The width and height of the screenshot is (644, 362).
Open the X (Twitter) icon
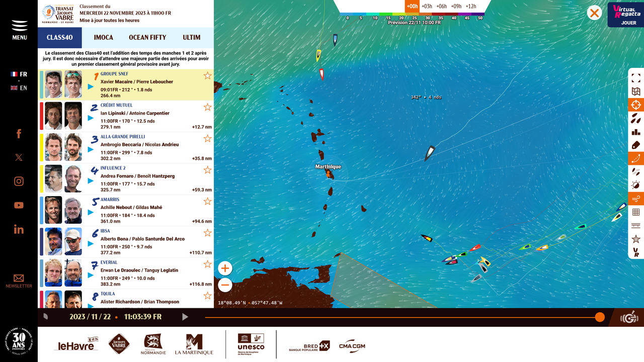[19, 157]
